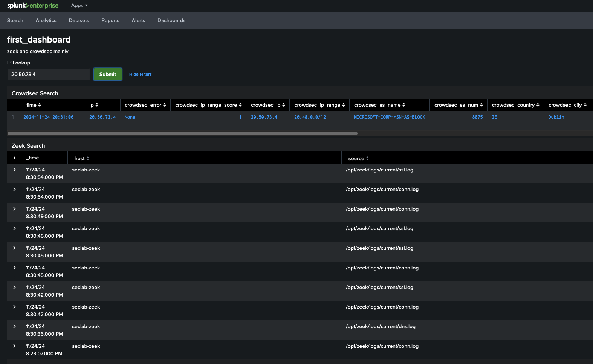Click the Hide Filters link
Screen dimensions: 593x364
click(x=141, y=74)
